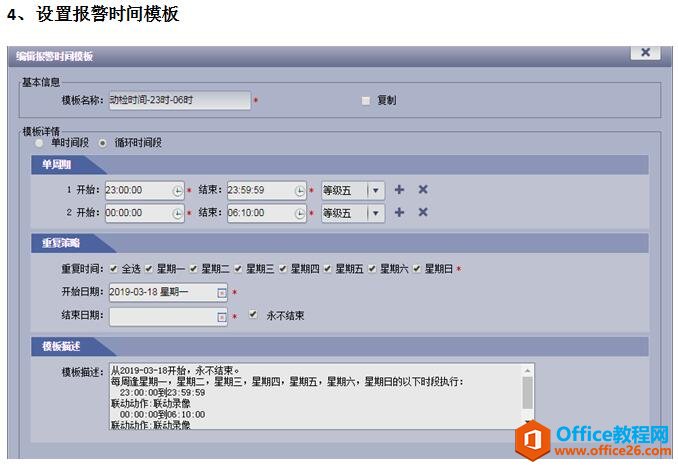Screen dimensions: 678x468
Task: Click the 开始日期 field showing 2019-03-18
Action: [x=168, y=292]
